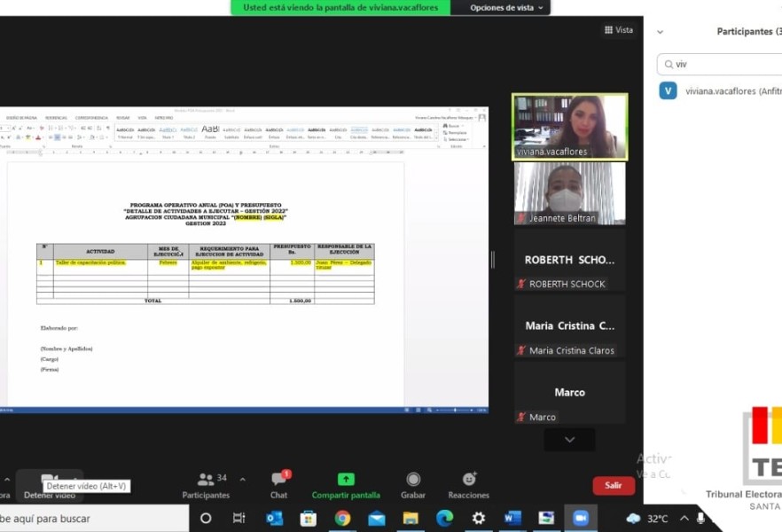
Task: Open Google Chrome from the taskbar
Action: (342, 518)
